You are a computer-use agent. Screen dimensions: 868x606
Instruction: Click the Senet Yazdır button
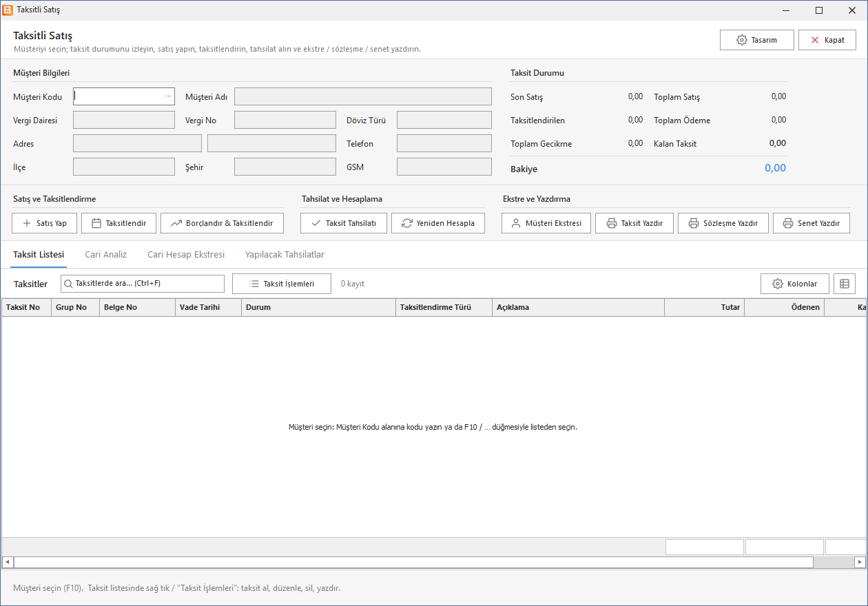pos(812,223)
